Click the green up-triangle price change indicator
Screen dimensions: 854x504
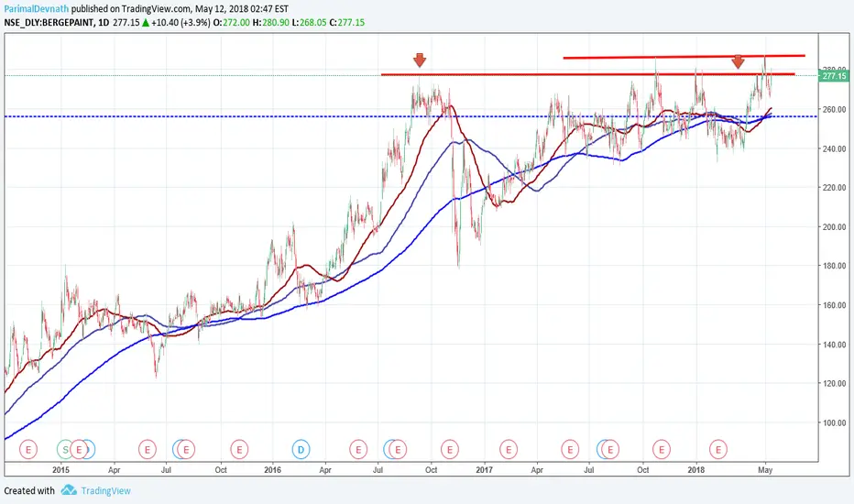(x=146, y=22)
